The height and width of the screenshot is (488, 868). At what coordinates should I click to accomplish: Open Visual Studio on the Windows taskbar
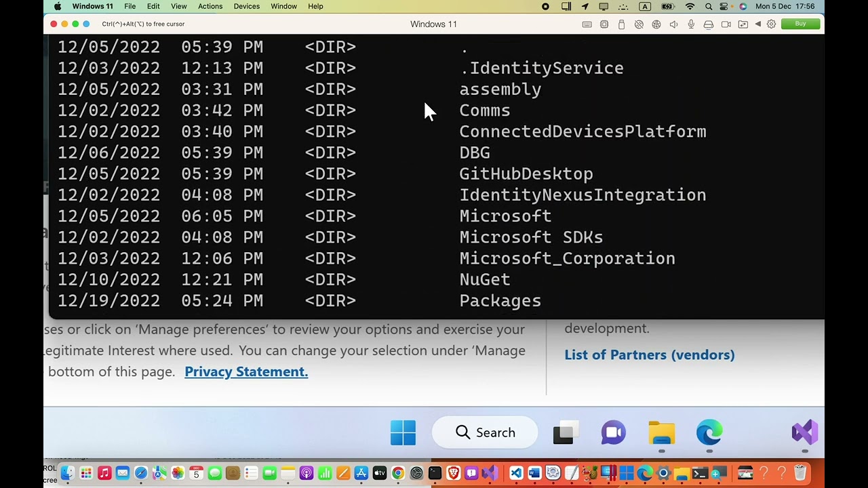pos(805,432)
